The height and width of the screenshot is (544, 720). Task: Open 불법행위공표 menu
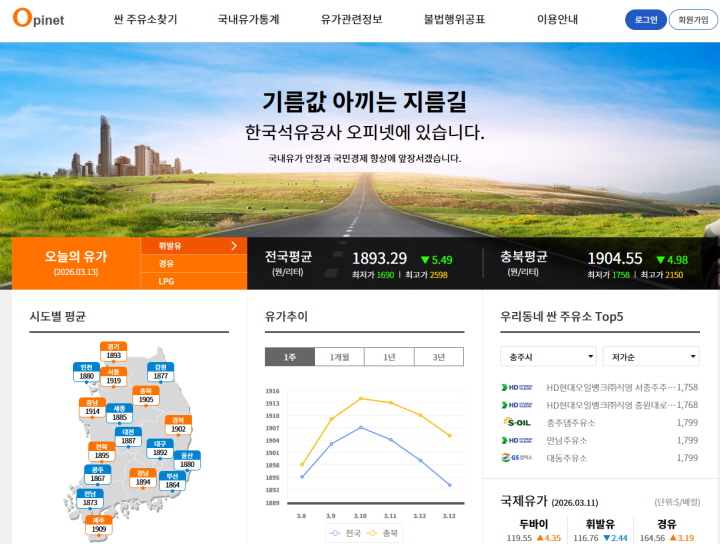(454, 19)
